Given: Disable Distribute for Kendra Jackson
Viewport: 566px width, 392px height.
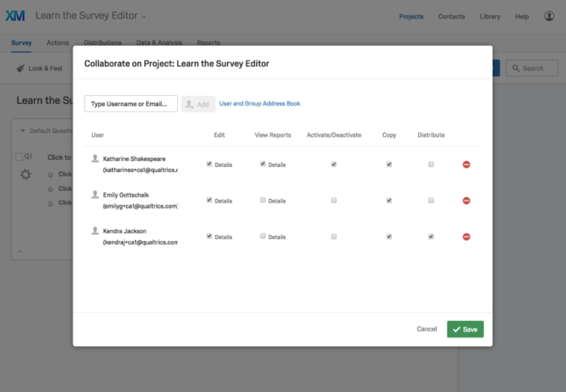Looking at the screenshot, I should pos(431,237).
